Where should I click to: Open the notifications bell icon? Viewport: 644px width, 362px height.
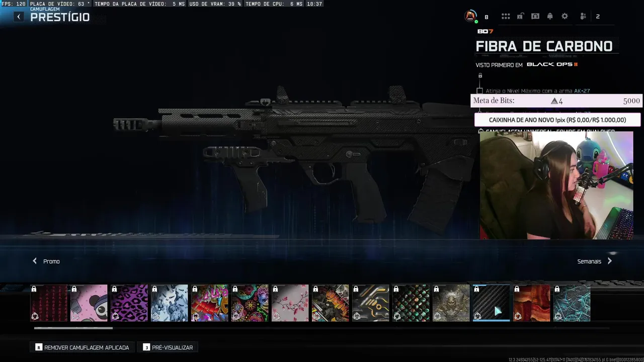pyautogui.click(x=550, y=16)
